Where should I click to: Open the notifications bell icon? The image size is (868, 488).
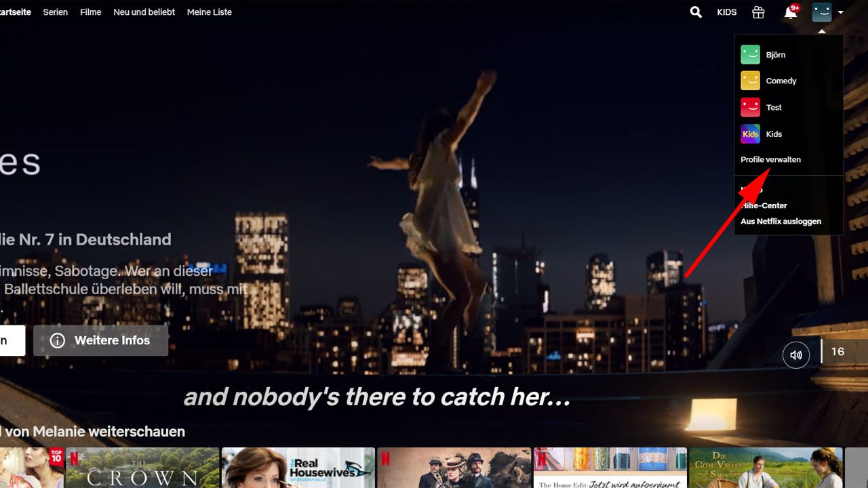click(x=791, y=12)
